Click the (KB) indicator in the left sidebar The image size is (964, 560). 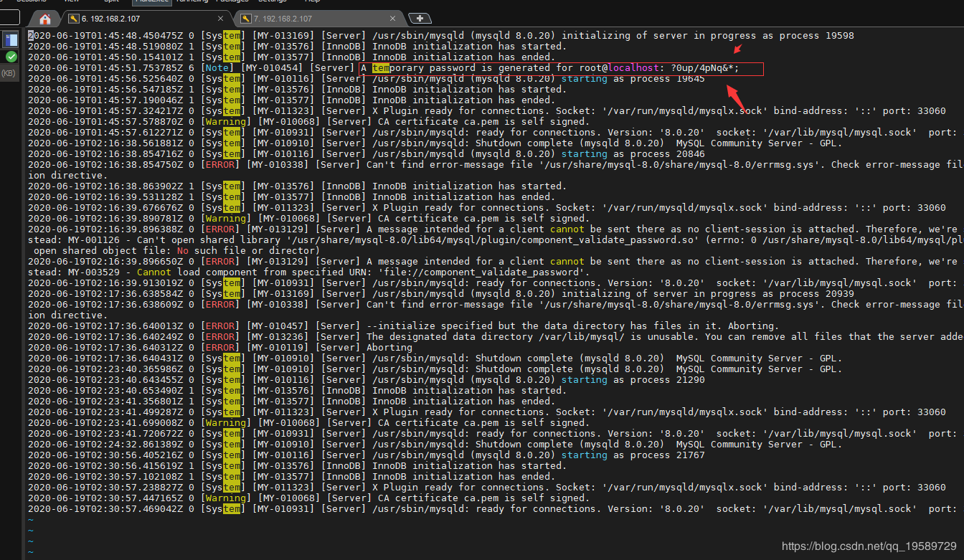click(9, 73)
